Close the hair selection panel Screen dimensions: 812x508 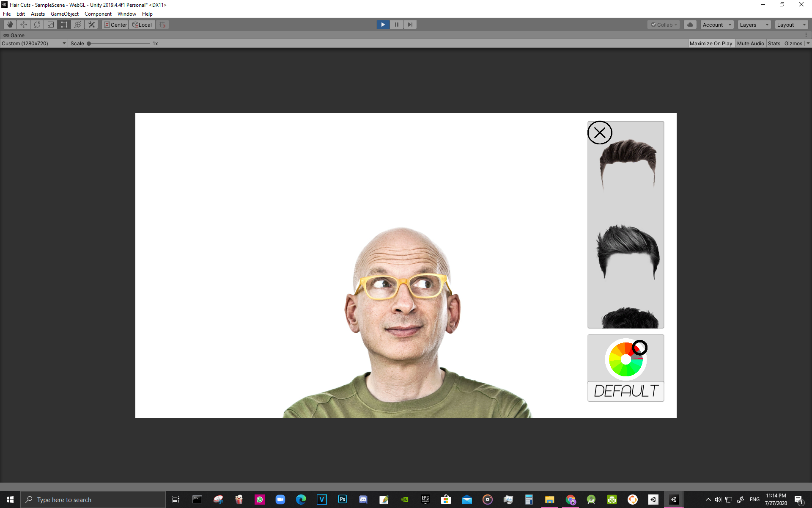point(600,133)
